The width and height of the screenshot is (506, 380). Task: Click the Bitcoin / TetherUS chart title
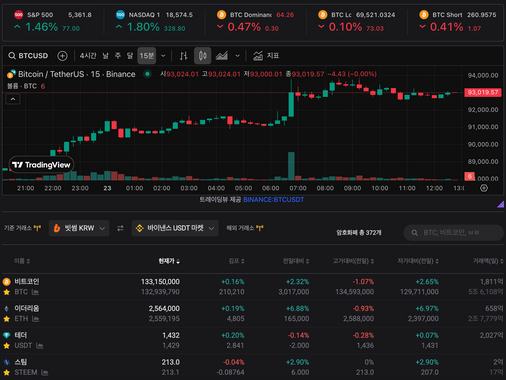pos(76,74)
